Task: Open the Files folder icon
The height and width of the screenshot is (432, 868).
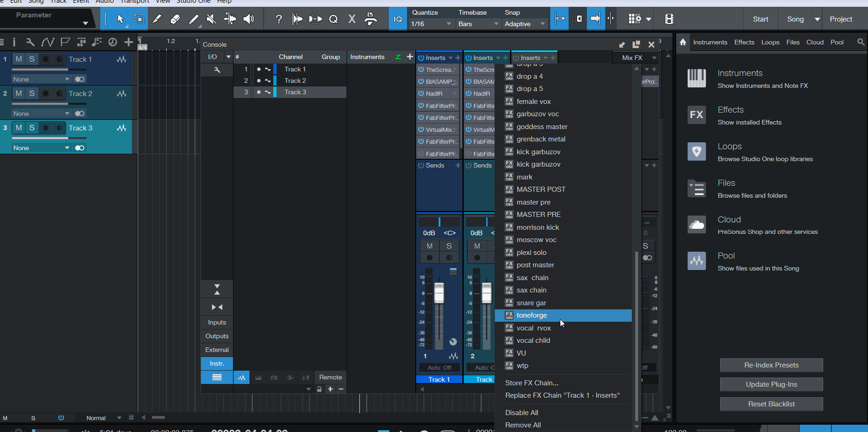Action: click(697, 188)
